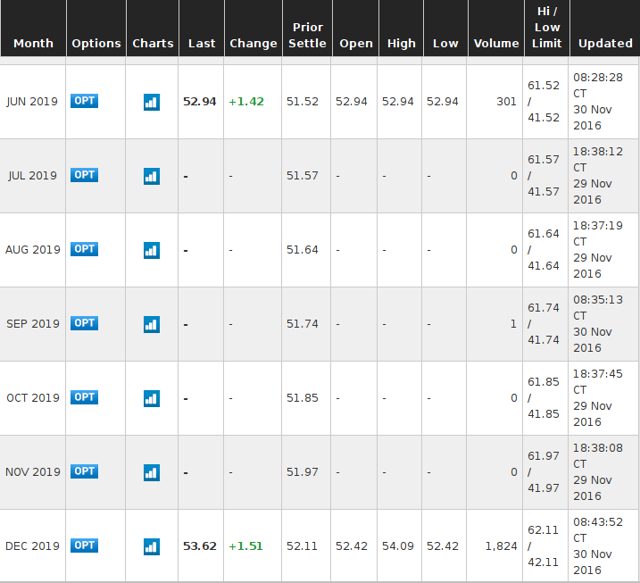Image resolution: width=640 pixels, height=583 pixels.
Task: Click the 62.11 / 42.11 limit cell
Action: (543, 546)
